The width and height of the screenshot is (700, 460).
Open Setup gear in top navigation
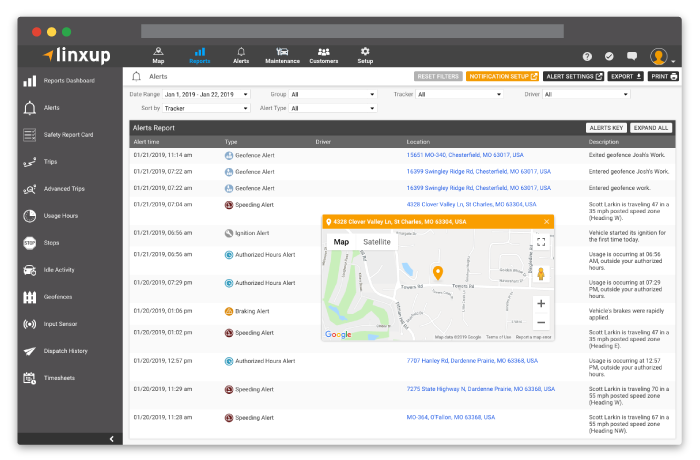tap(365, 55)
